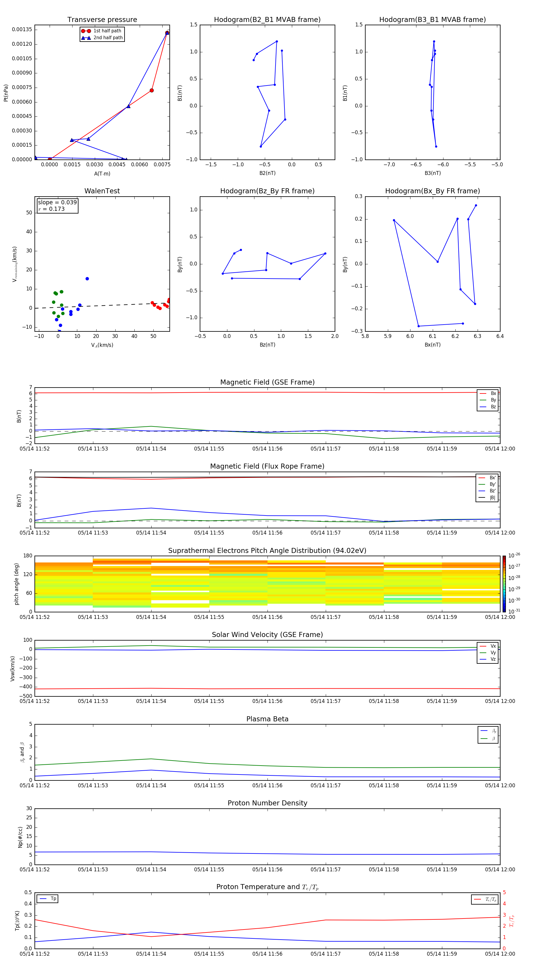Click the pitch angle colorbar
The width and height of the screenshot is (535, 980).
point(504,584)
